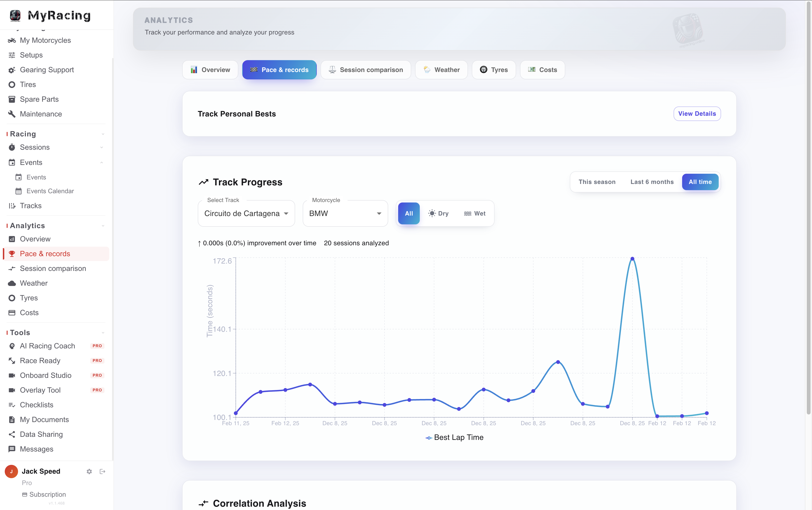Select This season time range
Screen dimensions: 812x510
tap(597, 182)
